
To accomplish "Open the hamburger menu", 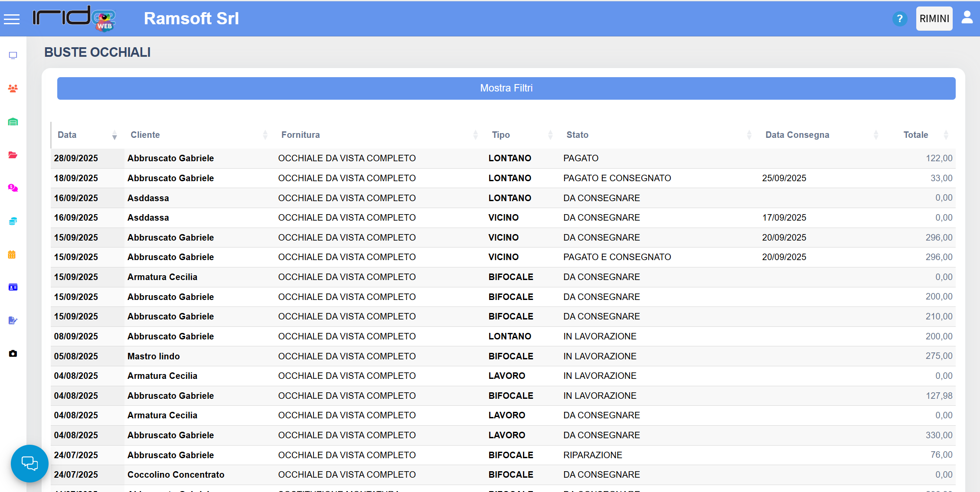I will click(x=12, y=19).
